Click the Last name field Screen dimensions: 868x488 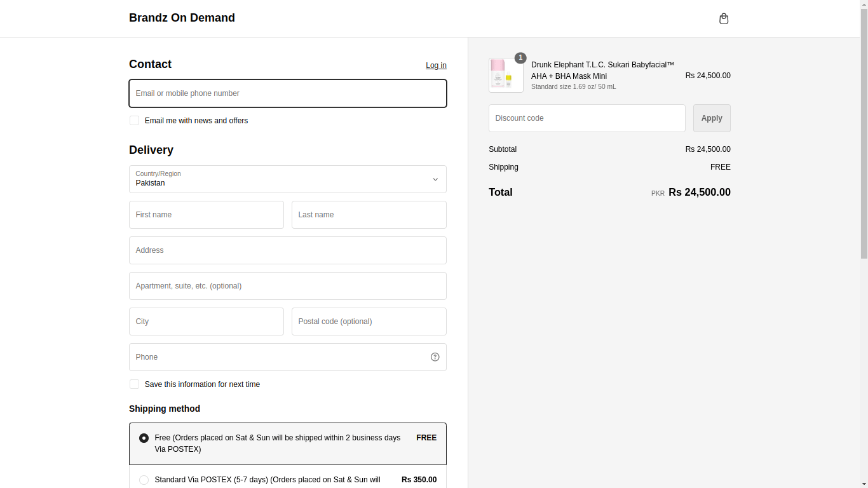coord(369,215)
